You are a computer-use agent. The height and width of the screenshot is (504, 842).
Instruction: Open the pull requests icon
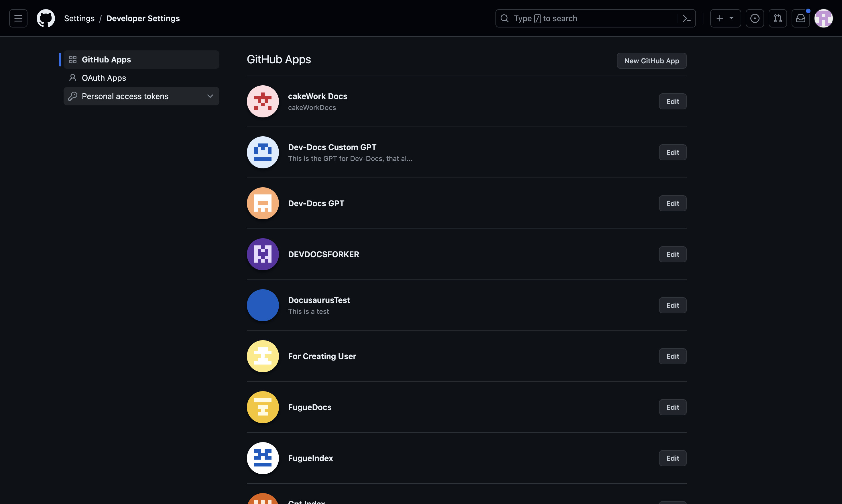pos(778,18)
